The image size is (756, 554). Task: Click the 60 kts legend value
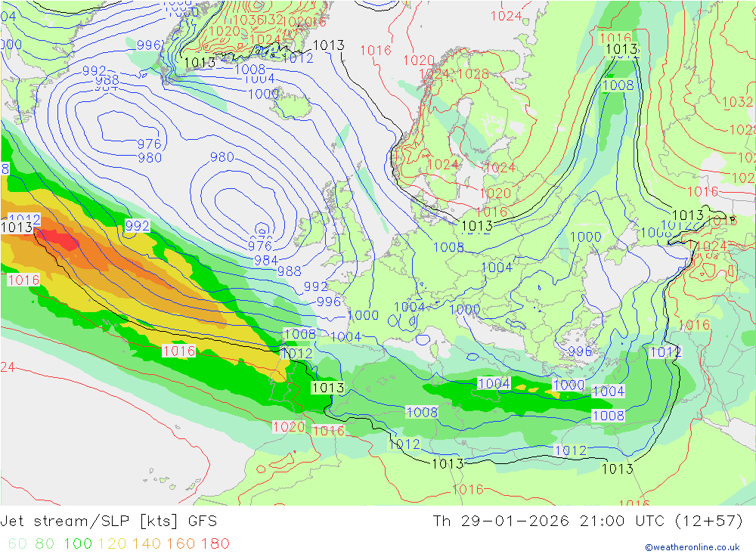point(17,543)
